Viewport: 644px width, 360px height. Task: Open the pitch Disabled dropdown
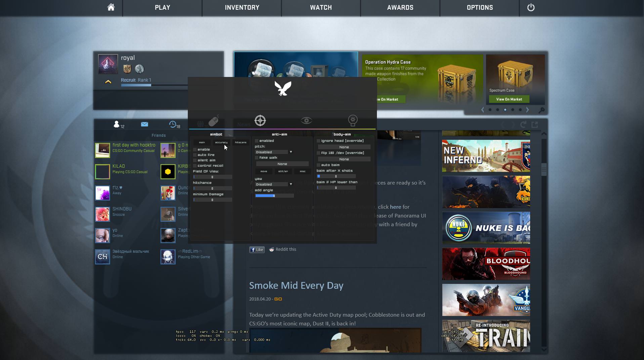[274, 152]
